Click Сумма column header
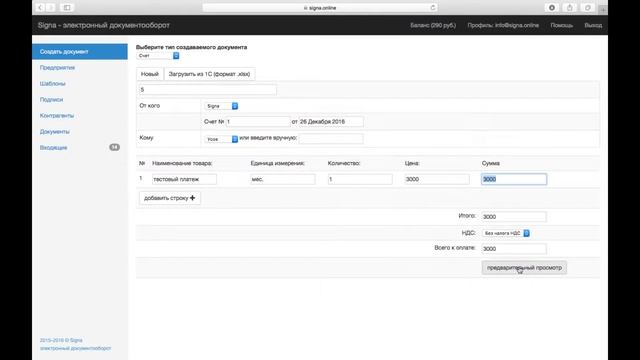The height and width of the screenshot is (360, 640). point(491,163)
